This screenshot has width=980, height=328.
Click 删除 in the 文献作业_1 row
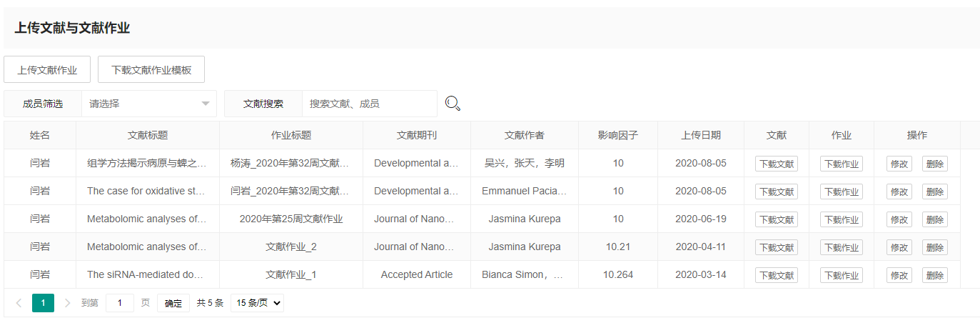coord(935,275)
